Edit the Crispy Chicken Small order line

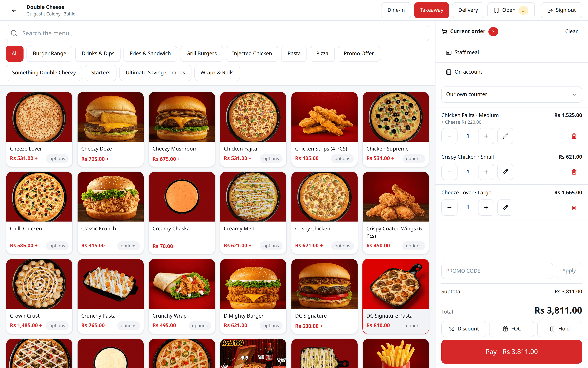[505, 172]
